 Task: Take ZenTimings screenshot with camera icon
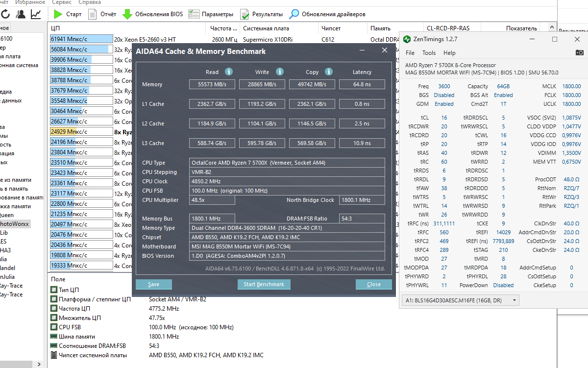(579, 52)
